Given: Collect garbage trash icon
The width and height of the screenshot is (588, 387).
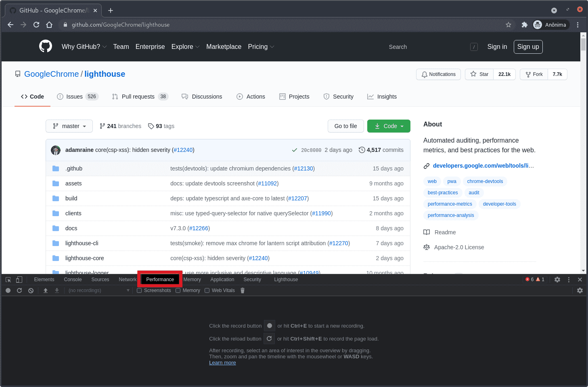Looking at the screenshot, I should [x=243, y=290].
